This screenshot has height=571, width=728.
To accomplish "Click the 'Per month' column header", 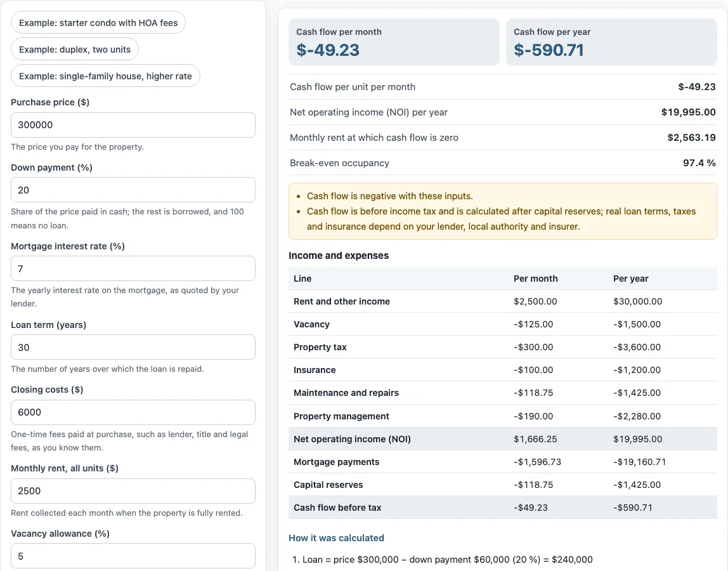I will (x=535, y=279).
